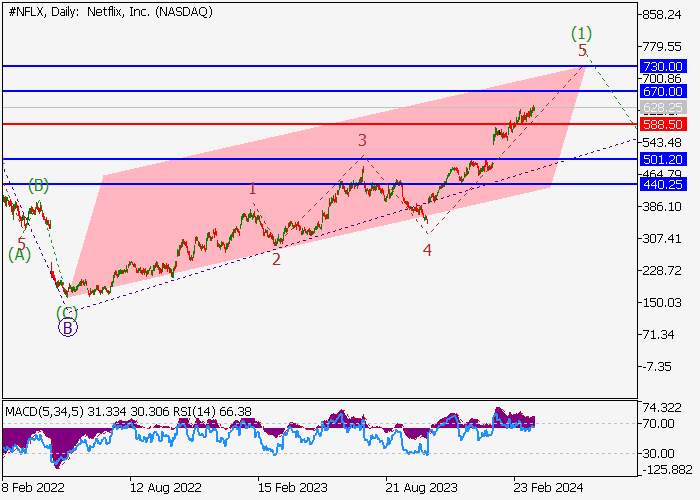Click the wave 4 label at trough
The width and height of the screenshot is (700, 500).
tap(427, 250)
